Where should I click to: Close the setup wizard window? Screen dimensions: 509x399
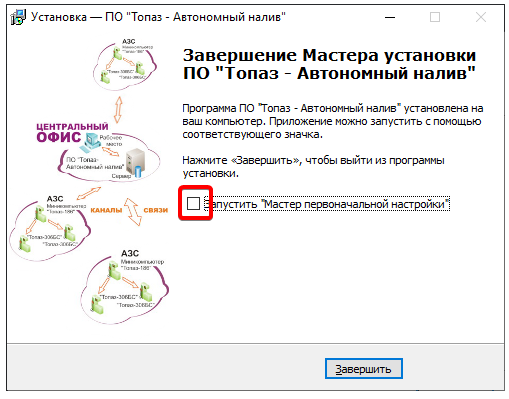click(481, 17)
